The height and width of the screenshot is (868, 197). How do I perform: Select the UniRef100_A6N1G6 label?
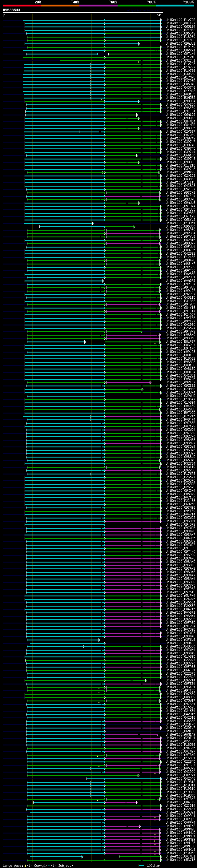click(180, 731)
